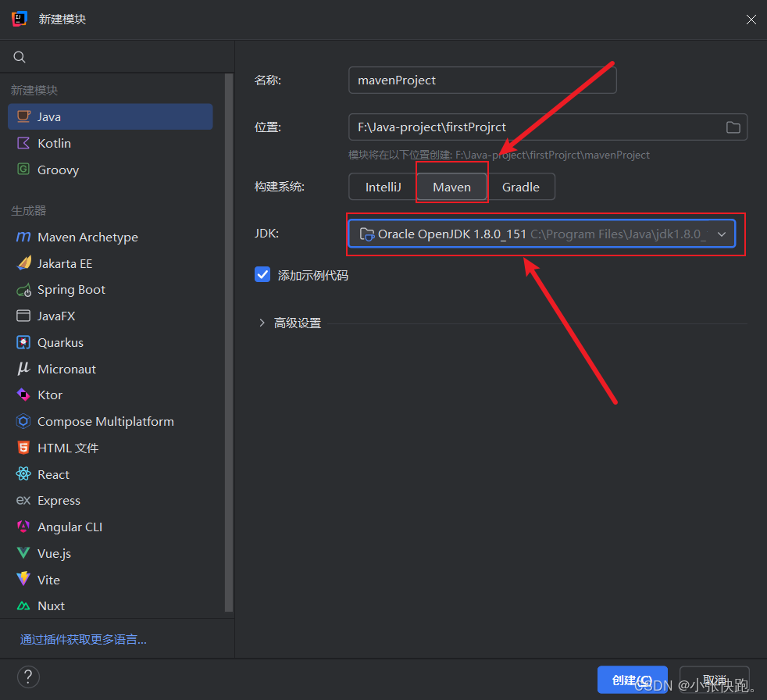Open 通过插件获取更多语言 link
Viewport: 767px width, 700px height.
pyautogui.click(x=83, y=639)
